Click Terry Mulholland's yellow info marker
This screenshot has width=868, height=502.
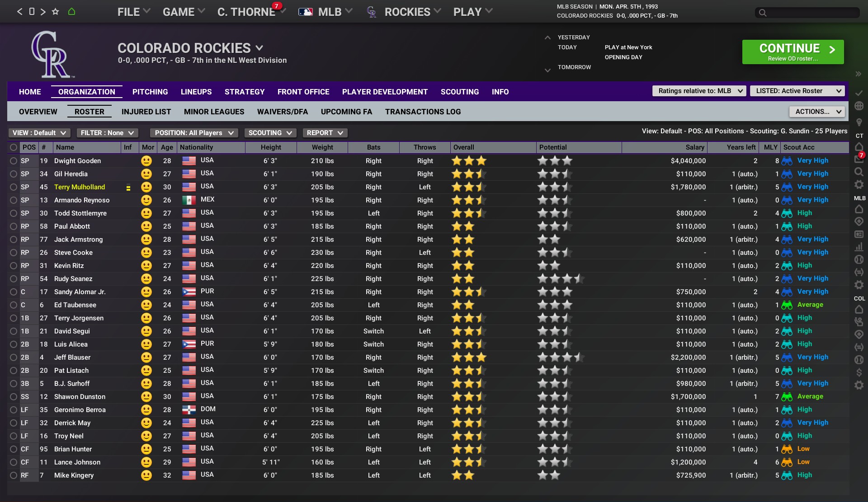(128, 188)
